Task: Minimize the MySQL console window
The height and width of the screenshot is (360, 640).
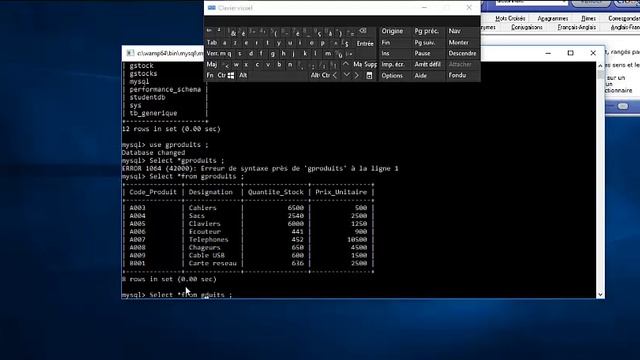Action: [548, 53]
